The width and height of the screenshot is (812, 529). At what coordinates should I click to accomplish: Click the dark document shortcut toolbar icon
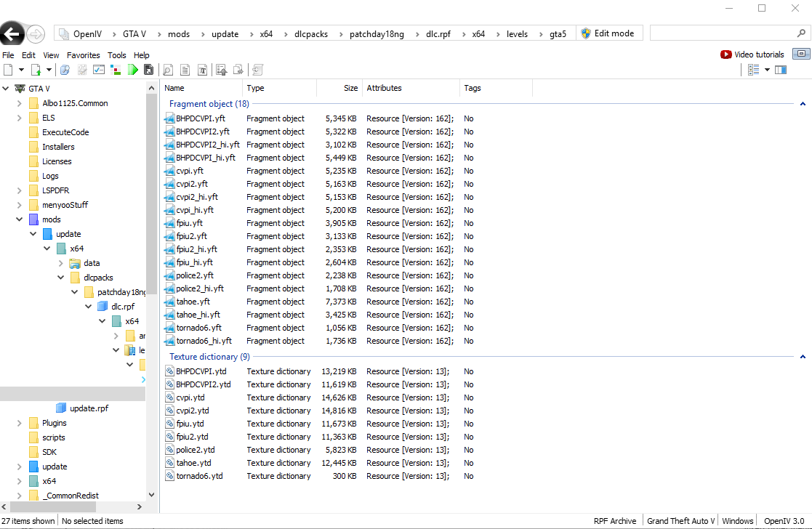coord(148,70)
